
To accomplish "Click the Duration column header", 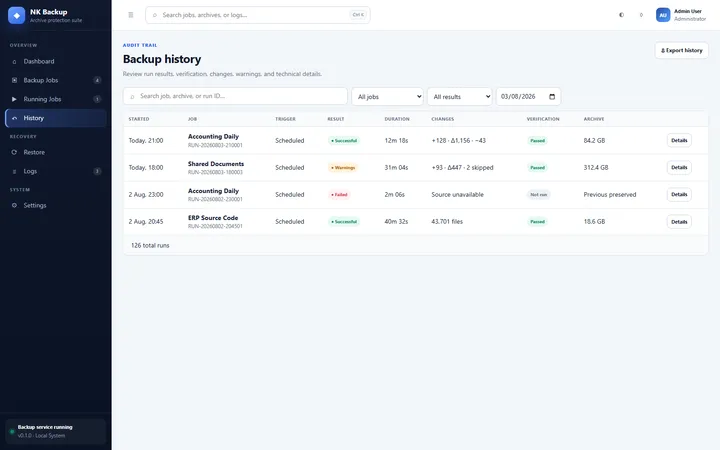I will (397, 119).
